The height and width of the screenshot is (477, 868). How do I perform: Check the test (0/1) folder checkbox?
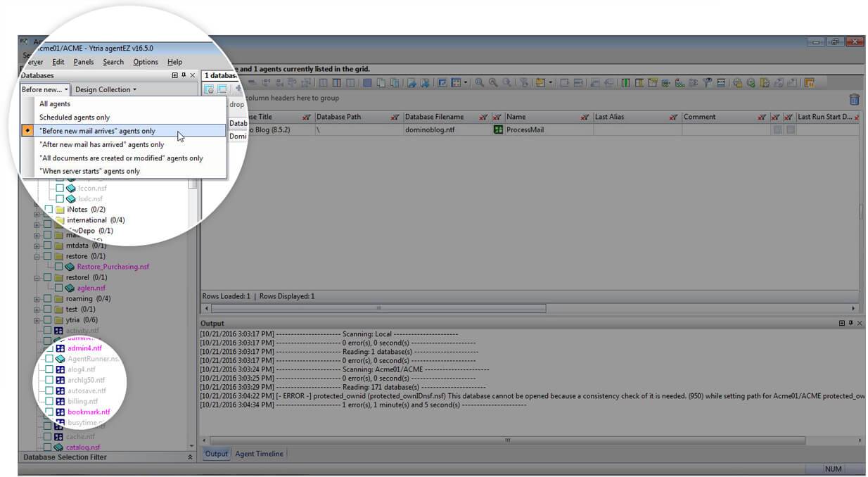(x=47, y=310)
